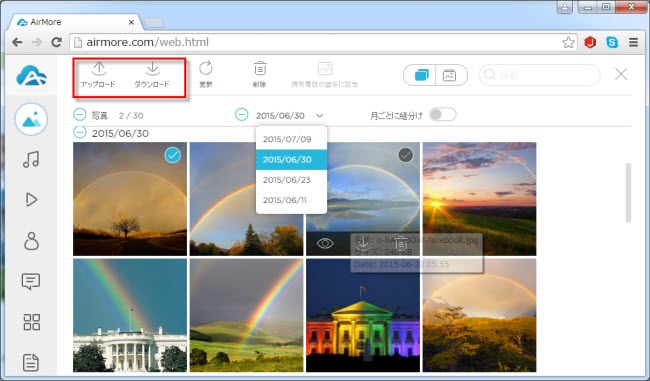Click the Chrome user profile button
This screenshot has height=381, width=650.
click(565, 6)
